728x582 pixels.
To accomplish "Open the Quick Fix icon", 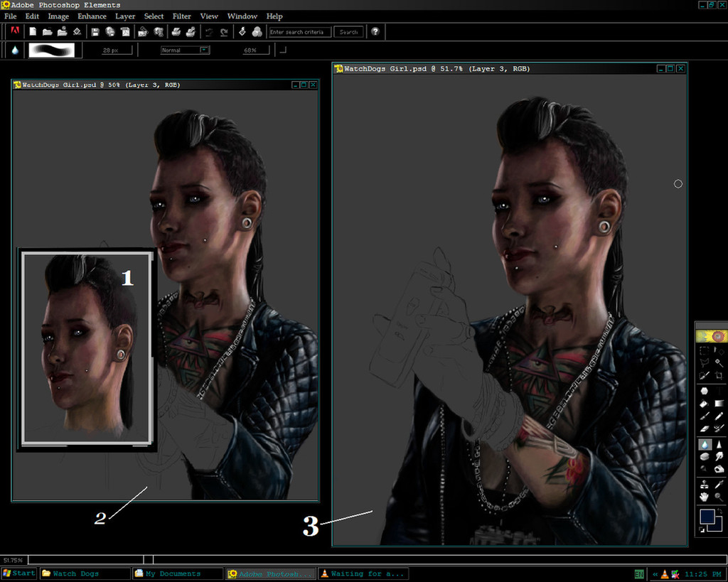I will pyautogui.click(x=242, y=31).
